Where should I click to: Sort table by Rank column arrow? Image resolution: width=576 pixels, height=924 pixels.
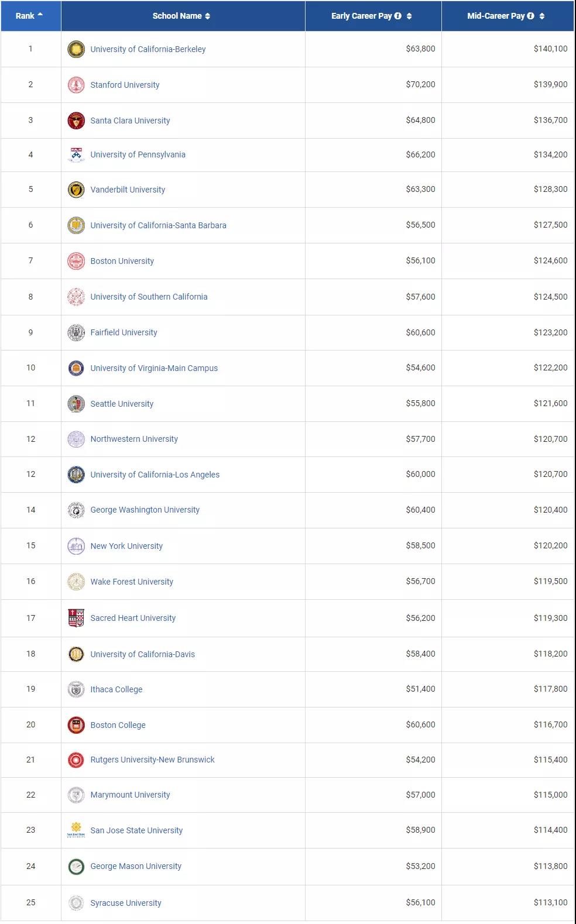pos(40,15)
